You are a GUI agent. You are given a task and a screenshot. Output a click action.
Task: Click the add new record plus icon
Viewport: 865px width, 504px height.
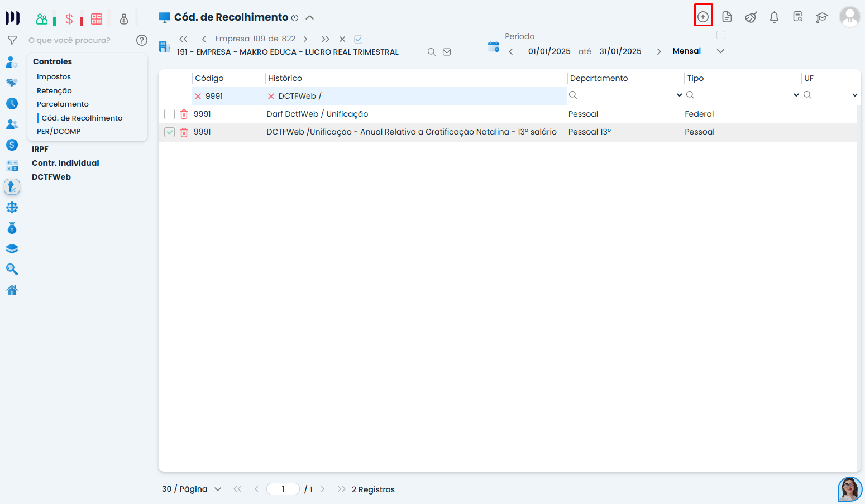703,17
